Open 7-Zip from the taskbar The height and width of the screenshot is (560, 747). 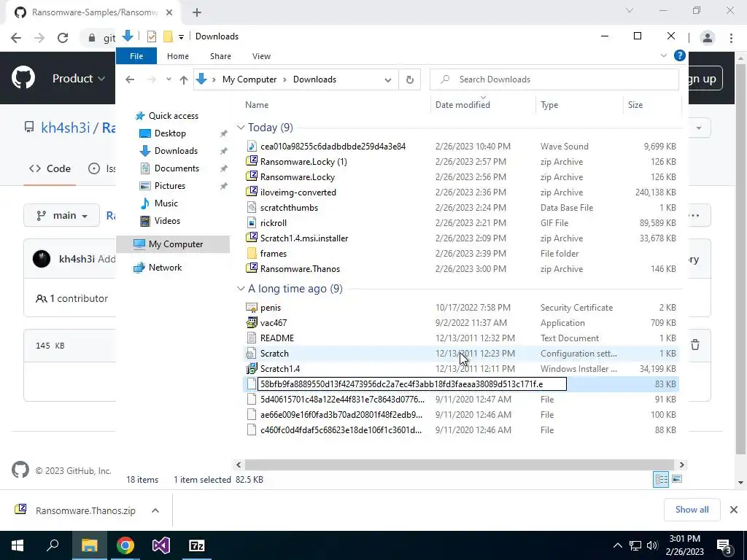point(197,545)
